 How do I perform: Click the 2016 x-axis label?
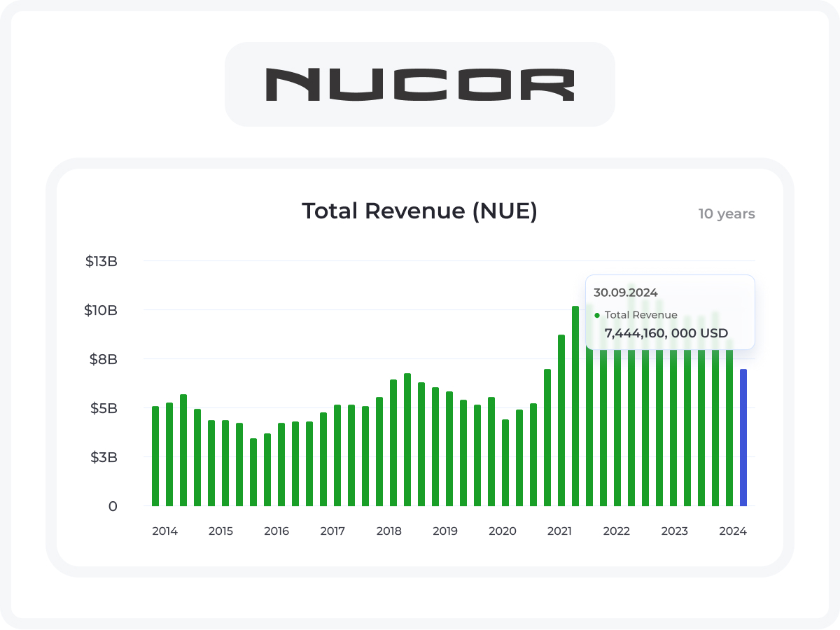[x=276, y=531]
